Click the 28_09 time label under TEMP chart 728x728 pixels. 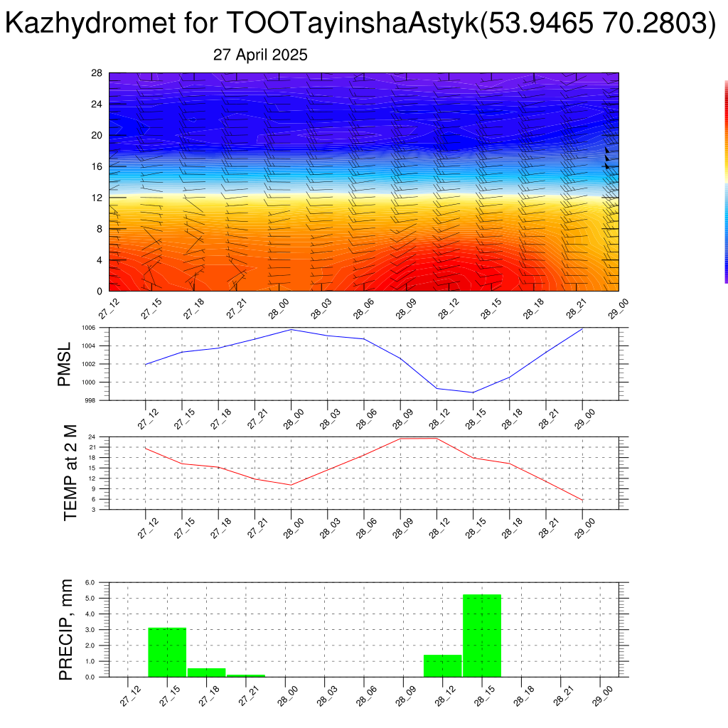(x=402, y=528)
